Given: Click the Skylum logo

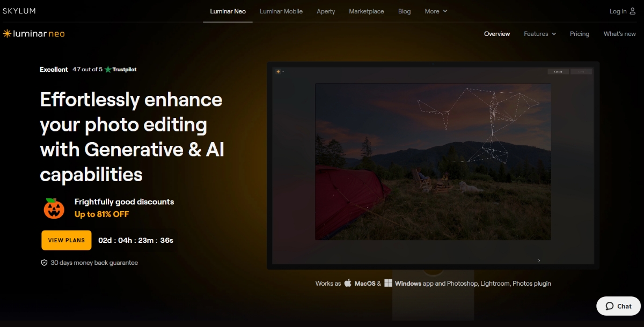Looking at the screenshot, I should click(x=19, y=11).
